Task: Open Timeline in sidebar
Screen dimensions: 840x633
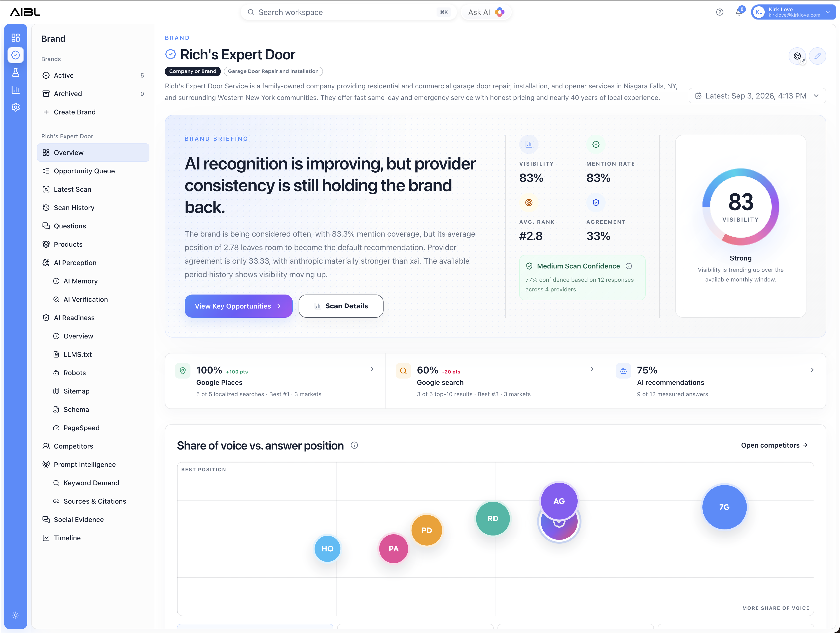Action: click(x=93, y=538)
